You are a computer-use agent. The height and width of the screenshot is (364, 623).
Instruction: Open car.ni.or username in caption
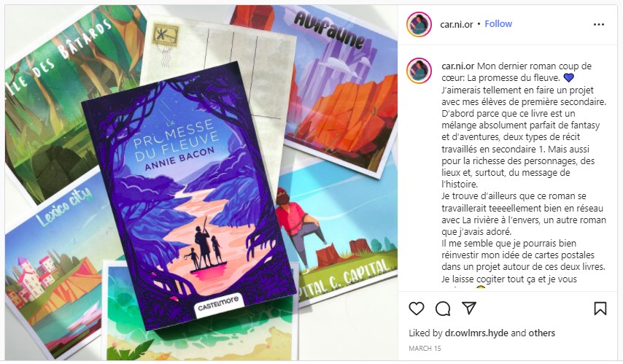click(458, 66)
